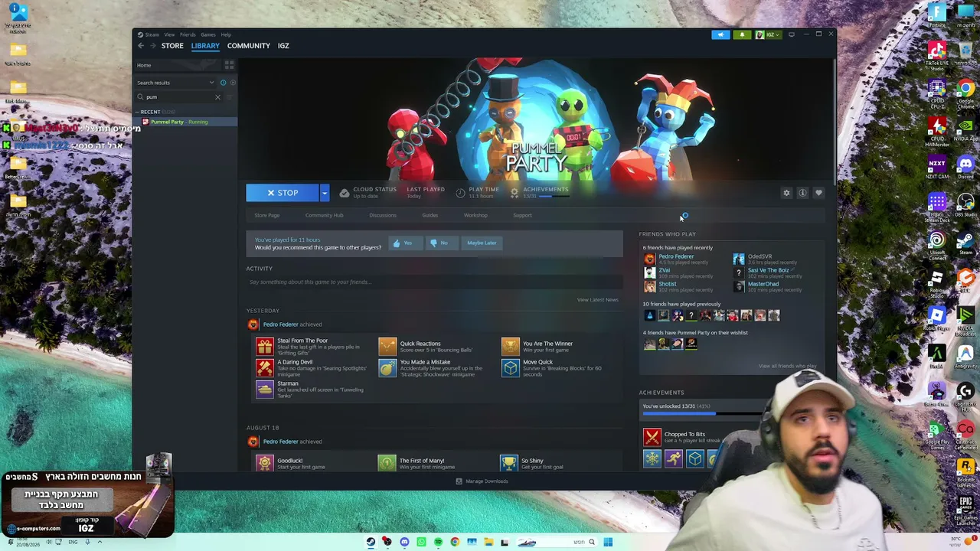Go to the STORE tab
Image resolution: width=980 pixels, height=551 pixels.
pyautogui.click(x=172, y=46)
